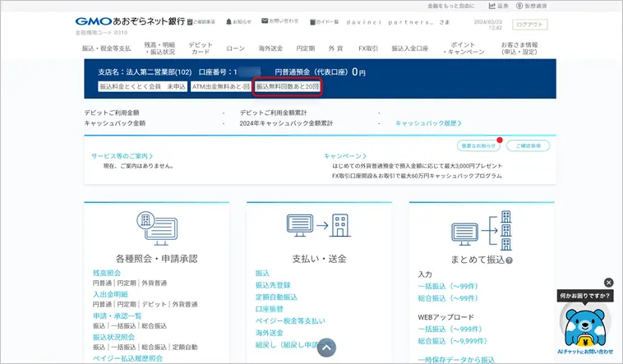Open the AI chat bear mascot

[x=585, y=322]
